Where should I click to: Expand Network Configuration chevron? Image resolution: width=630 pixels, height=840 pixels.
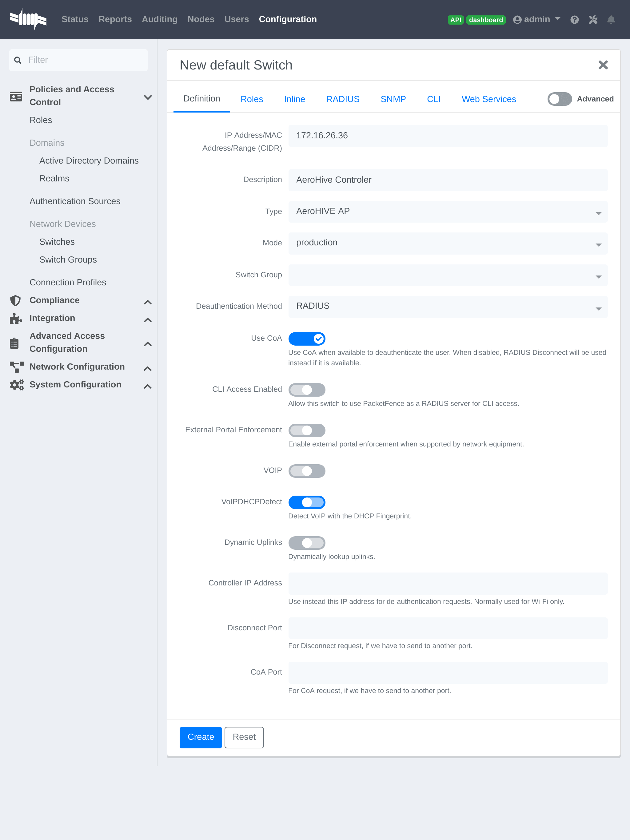click(x=148, y=369)
